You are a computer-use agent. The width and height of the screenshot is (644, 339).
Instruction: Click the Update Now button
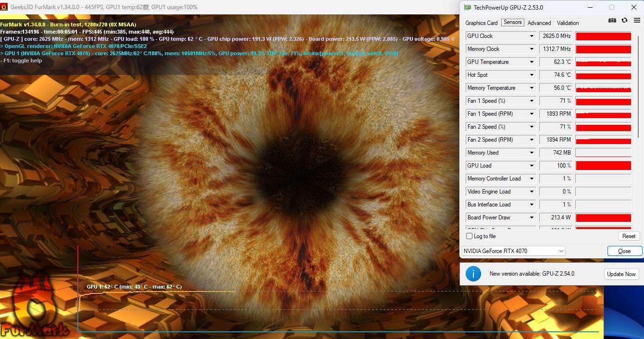pos(621,274)
